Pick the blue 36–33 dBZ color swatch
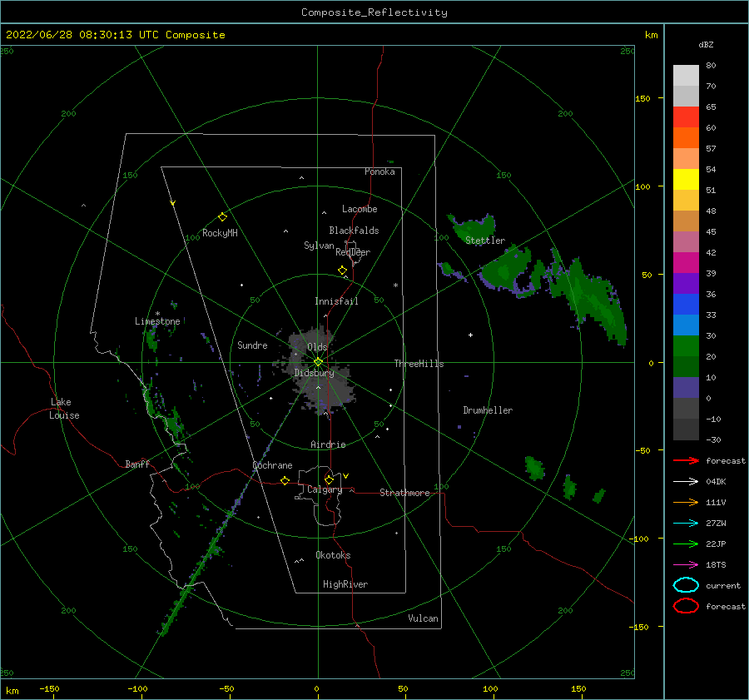Image resolution: width=749 pixels, height=700 pixels. tap(686, 305)
